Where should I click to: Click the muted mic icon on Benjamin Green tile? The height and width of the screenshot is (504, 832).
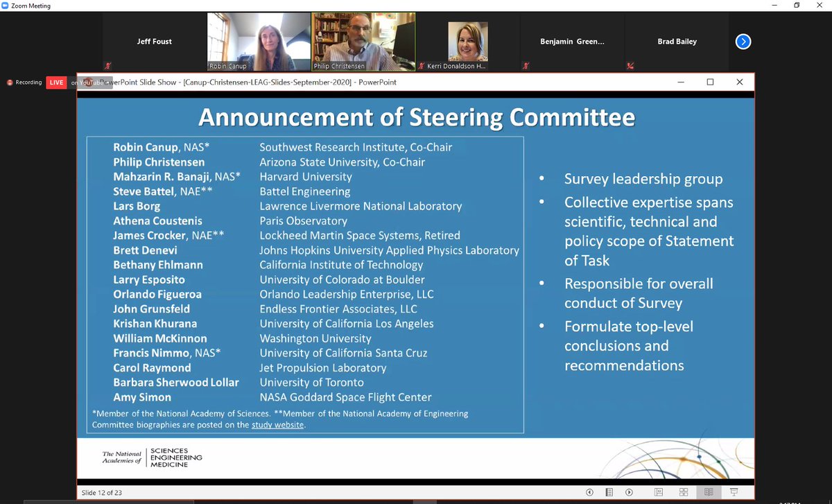(x=526, y=67)
